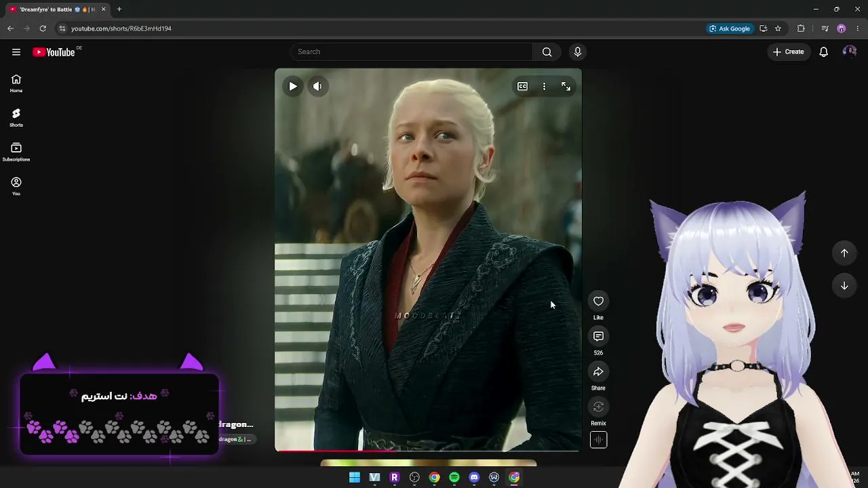Go to the previous Short

click(844, 253)
